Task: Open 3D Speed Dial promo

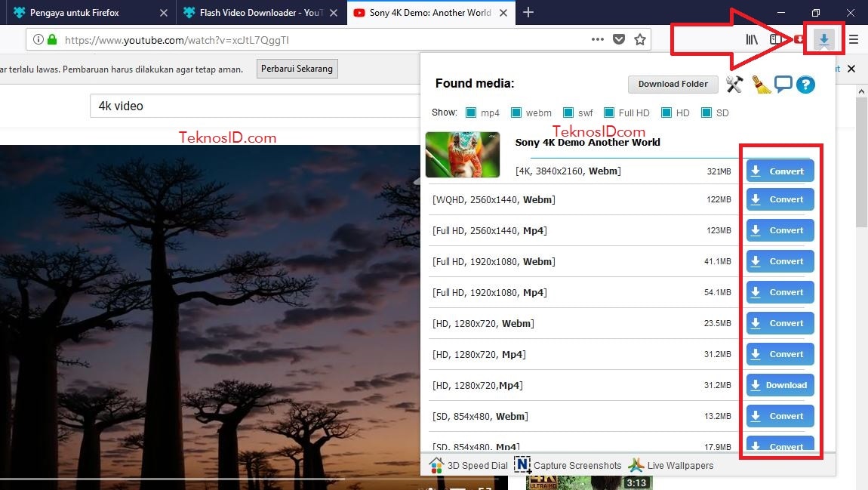Action: (x=468, y=465)
